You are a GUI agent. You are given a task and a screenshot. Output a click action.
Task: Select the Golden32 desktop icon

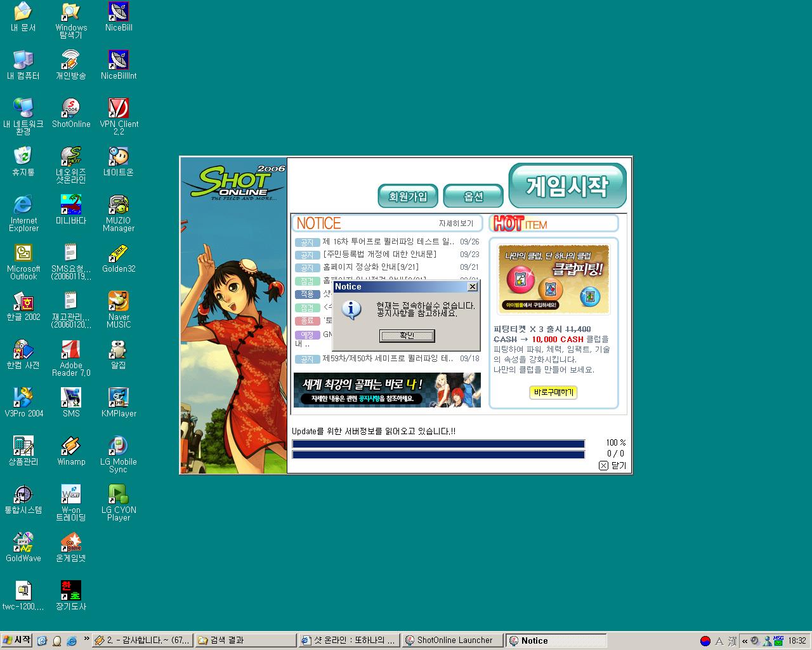point(119,258)
